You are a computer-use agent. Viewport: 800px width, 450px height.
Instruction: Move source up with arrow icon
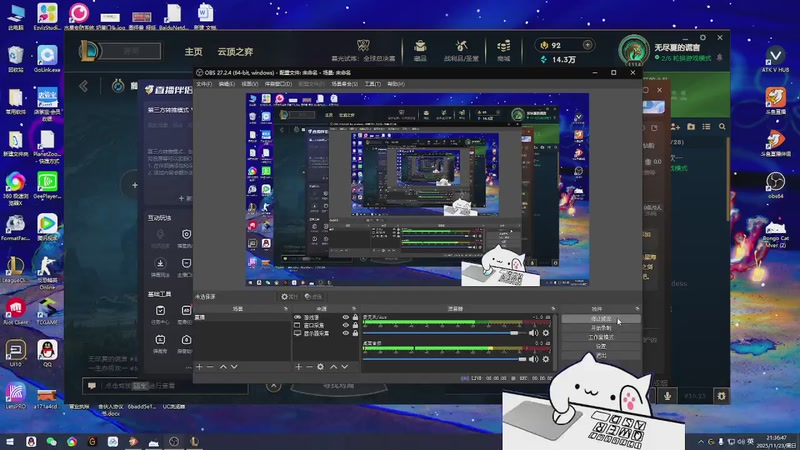pos(333,367)
